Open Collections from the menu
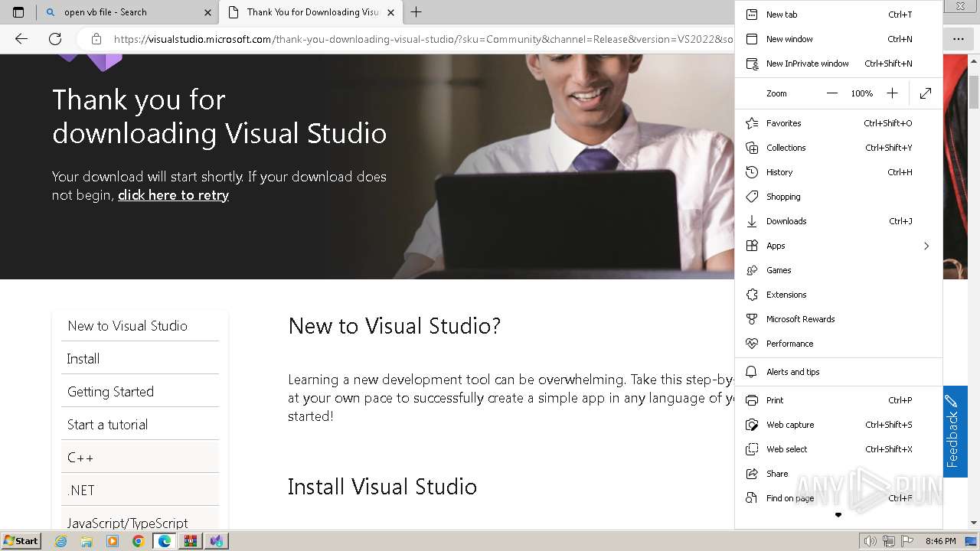 (x=838, y=148)
